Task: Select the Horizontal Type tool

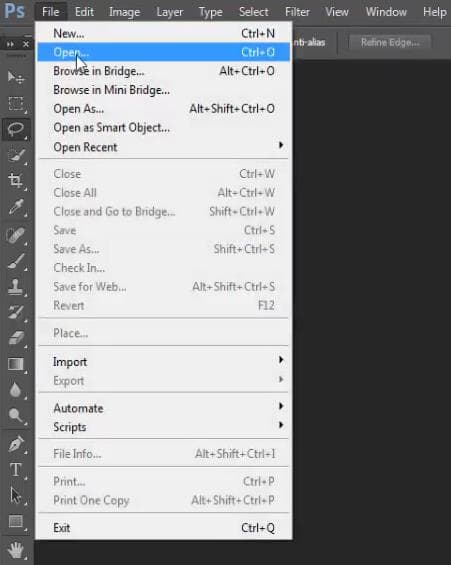Action: coord(16,470)
